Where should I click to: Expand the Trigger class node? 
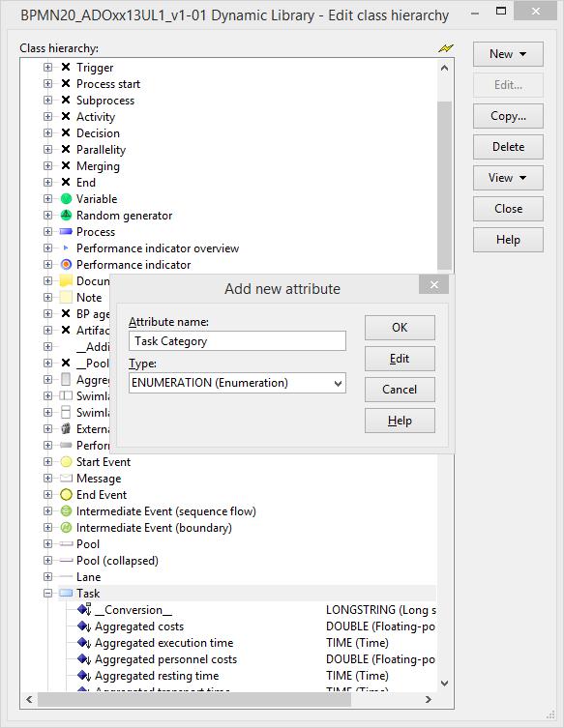[x=47, y=68]
